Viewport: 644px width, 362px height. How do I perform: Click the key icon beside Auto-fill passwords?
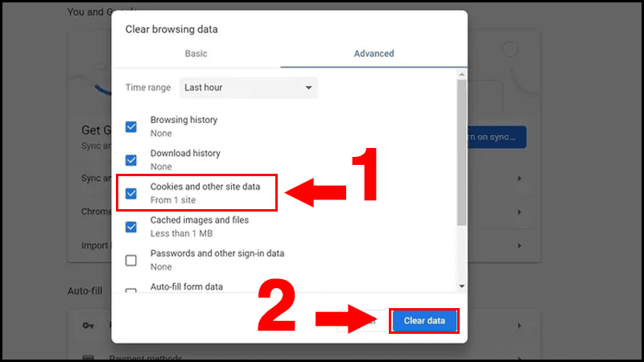pos(88,326)
